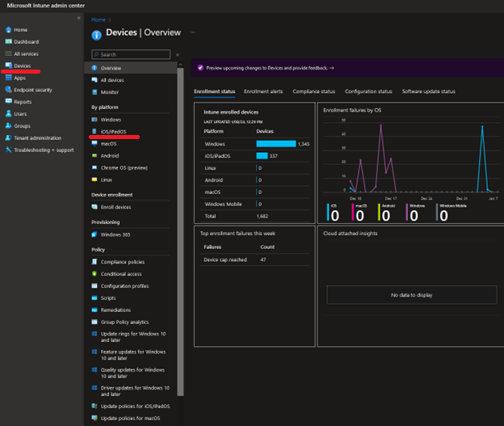The image size is (504, 426).
Task: Open Quality updates for Windows 10 and later
Action: (132, 373)
